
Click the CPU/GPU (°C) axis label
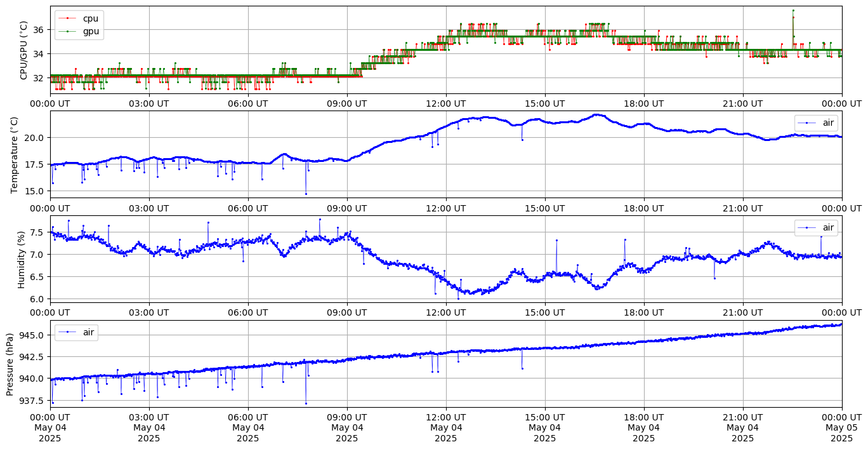point(24,50)
